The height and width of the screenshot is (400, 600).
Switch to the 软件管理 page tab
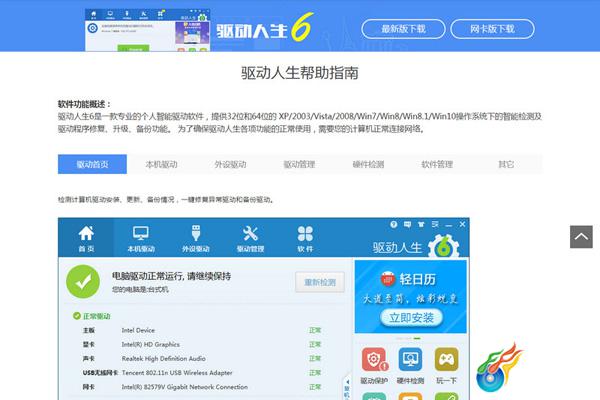coord(437,164)
